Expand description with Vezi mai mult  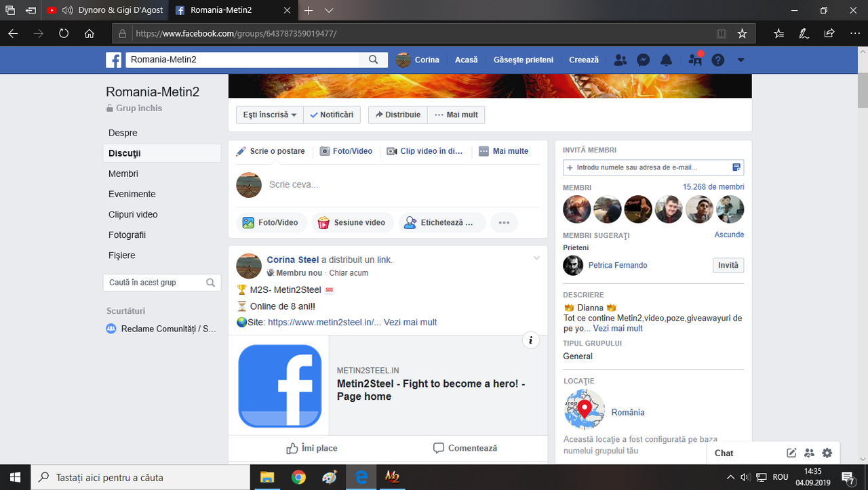(618, 328)
